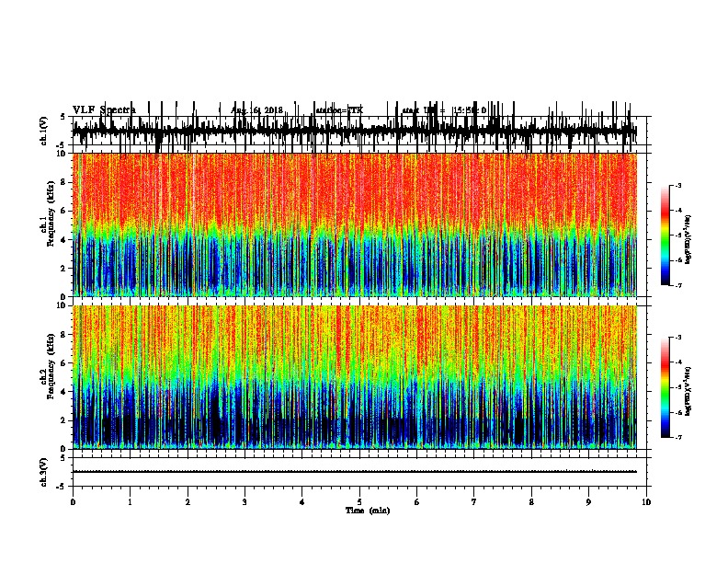
Task: Click the '-7' label on ch.2 color bar
Action: click(677, 437)
